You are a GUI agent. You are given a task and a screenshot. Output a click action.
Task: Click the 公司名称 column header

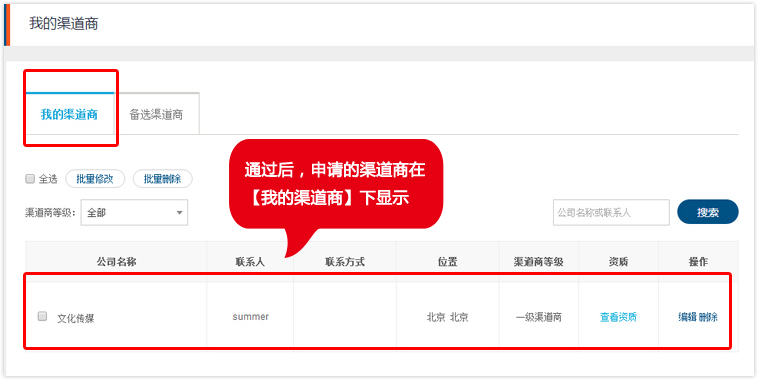pos(116,262)
